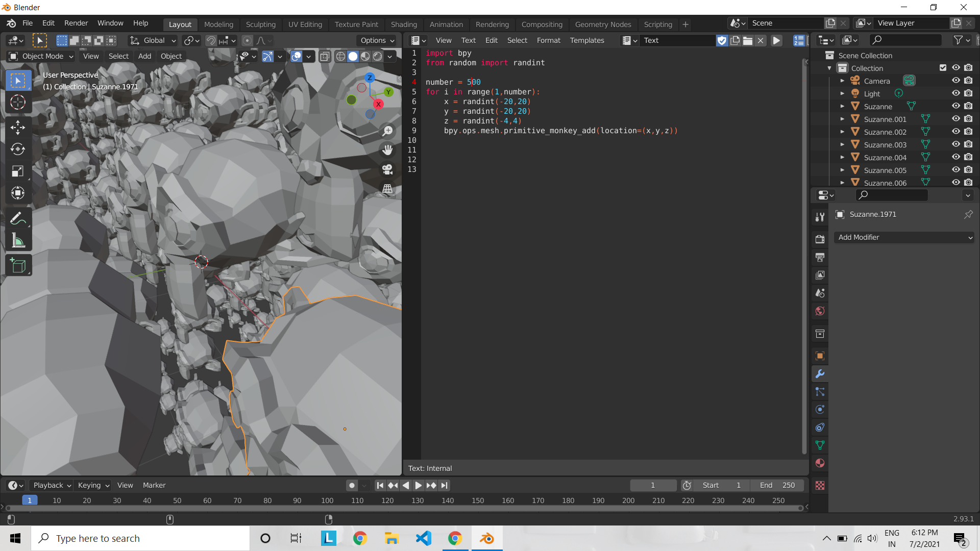
Task: Switch to the Scripting workspace tab
Action: (x=657, y=24)
